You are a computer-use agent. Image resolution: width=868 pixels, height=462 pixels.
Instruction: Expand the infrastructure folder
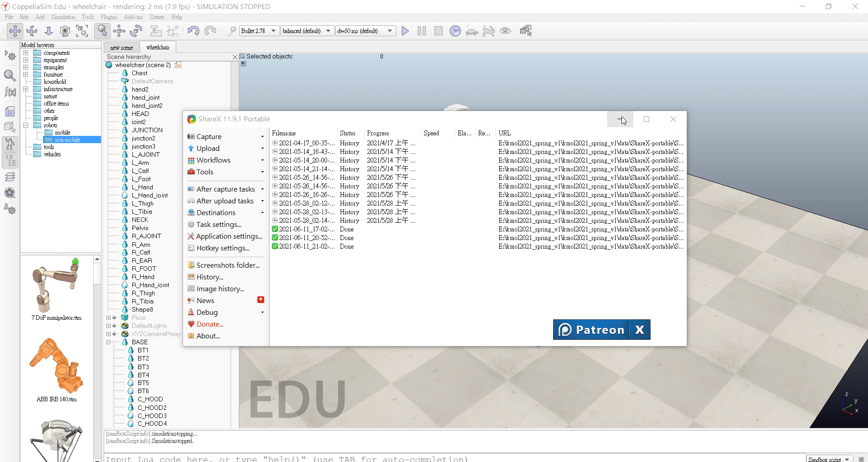pyautogui.click(x=26, y=89)
